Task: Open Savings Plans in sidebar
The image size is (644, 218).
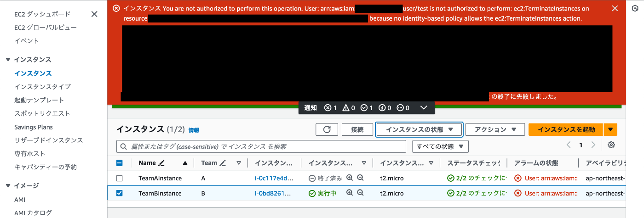Action: (x=34, y=127)
